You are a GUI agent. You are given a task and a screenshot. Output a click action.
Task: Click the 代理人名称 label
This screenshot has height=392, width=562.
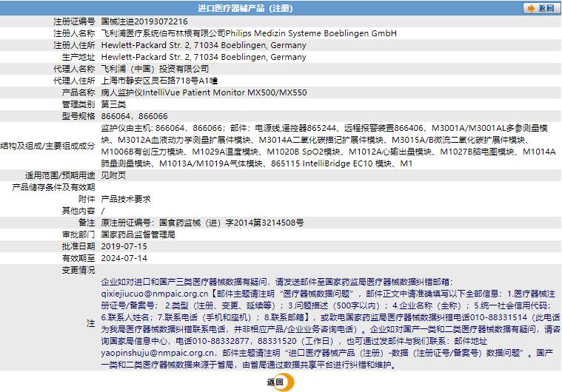[x=74, y=69]
